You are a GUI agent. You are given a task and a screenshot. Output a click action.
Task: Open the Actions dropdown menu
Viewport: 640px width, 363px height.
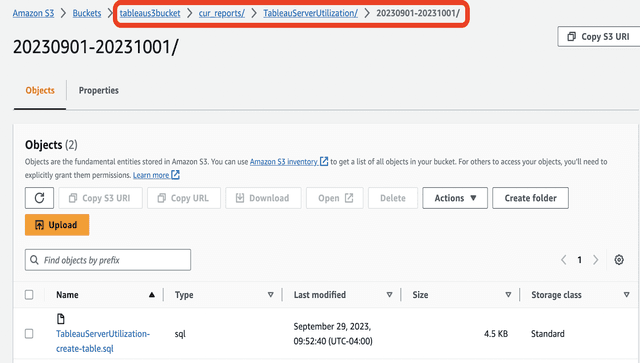[455, 198]
